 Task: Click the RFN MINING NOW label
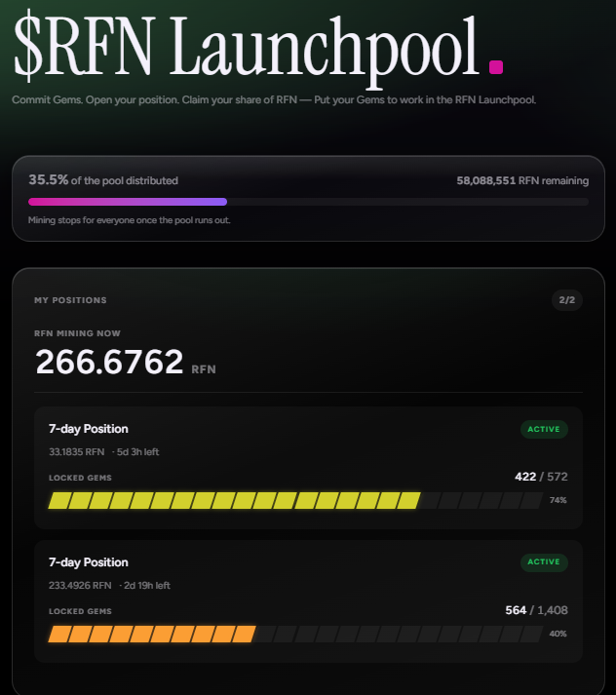pyautogui.click(x=77, y=333)
